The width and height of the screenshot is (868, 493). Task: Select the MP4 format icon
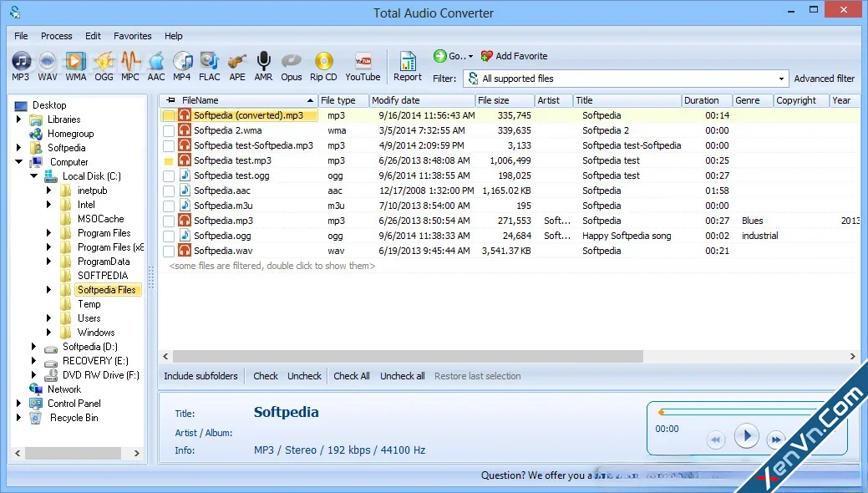(x=182, y=60)
